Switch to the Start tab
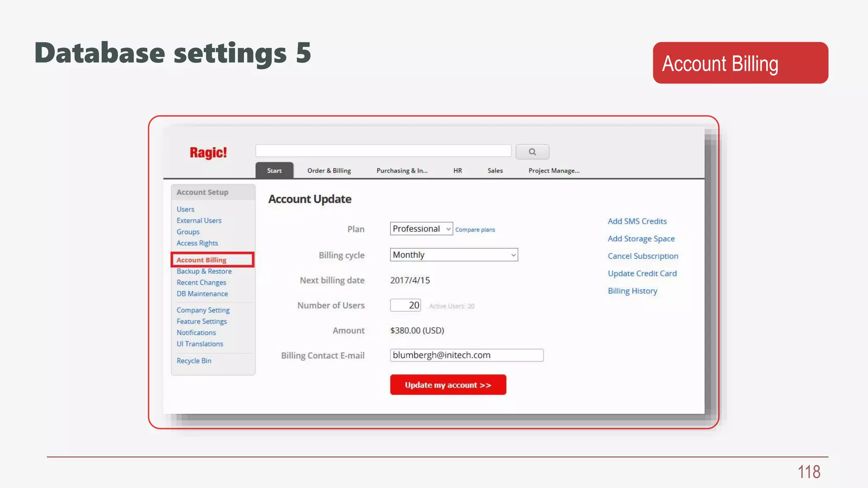The width and height of the screenshot is (868, 488). point(274,170)
